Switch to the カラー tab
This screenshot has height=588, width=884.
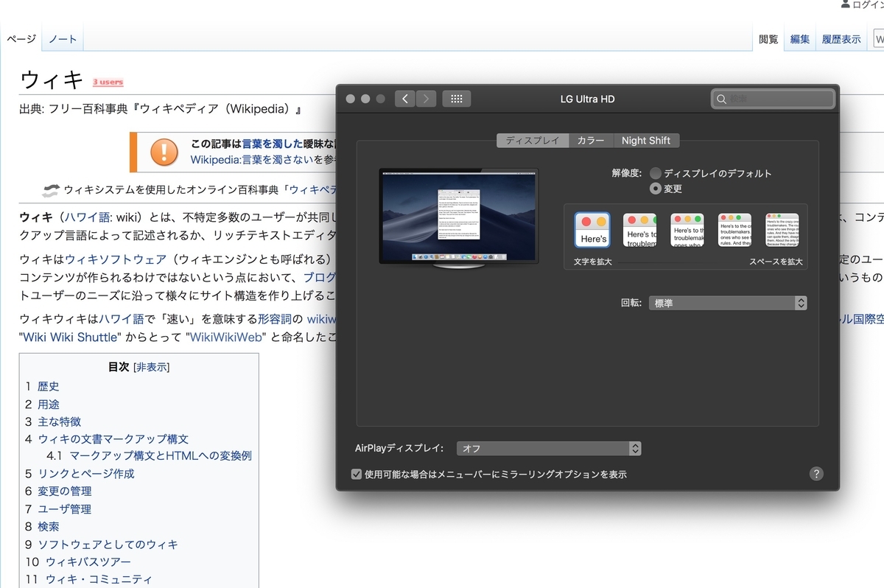pyautogui.click(x=591, y=141)
